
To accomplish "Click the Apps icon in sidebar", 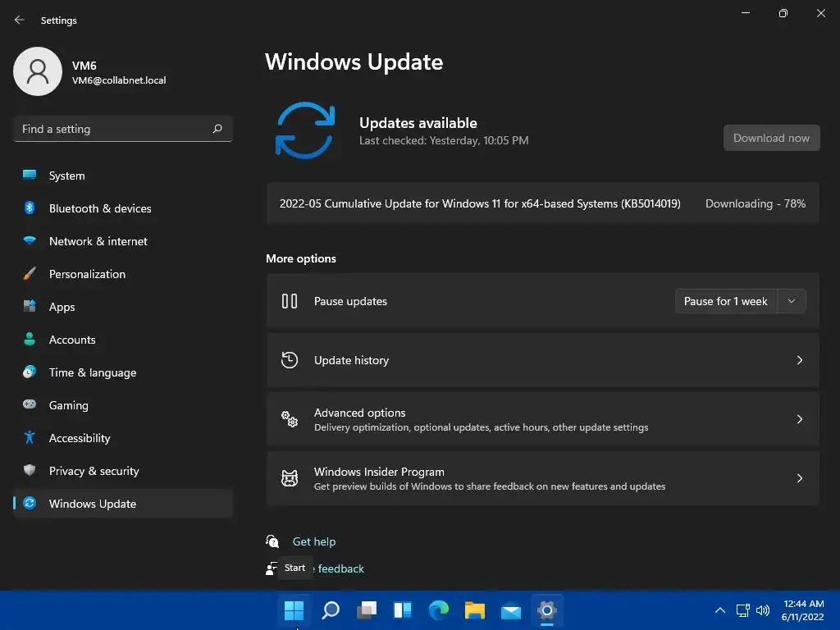I will click(30, 307).
